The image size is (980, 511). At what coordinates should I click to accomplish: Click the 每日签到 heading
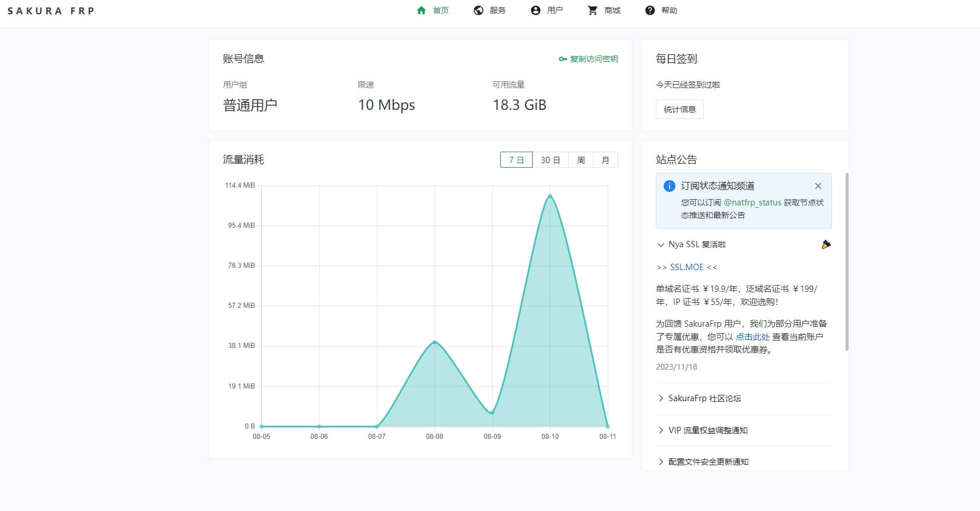(676, 59)
